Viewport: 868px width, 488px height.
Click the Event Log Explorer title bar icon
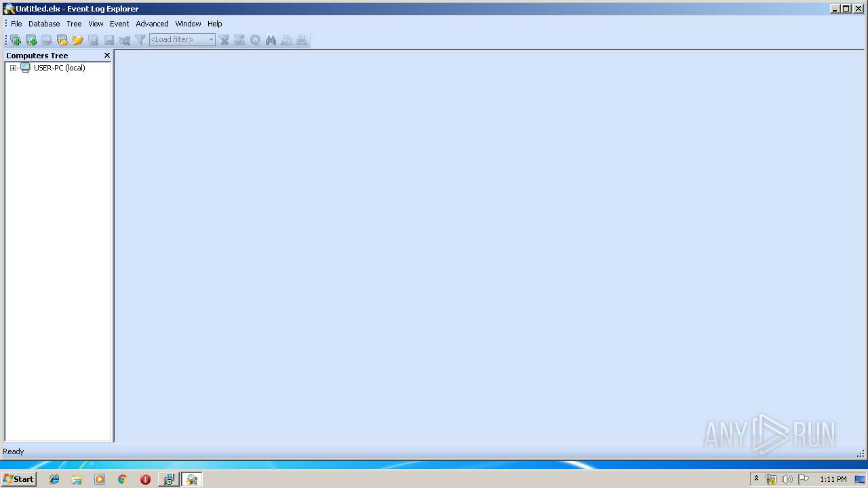9,9
